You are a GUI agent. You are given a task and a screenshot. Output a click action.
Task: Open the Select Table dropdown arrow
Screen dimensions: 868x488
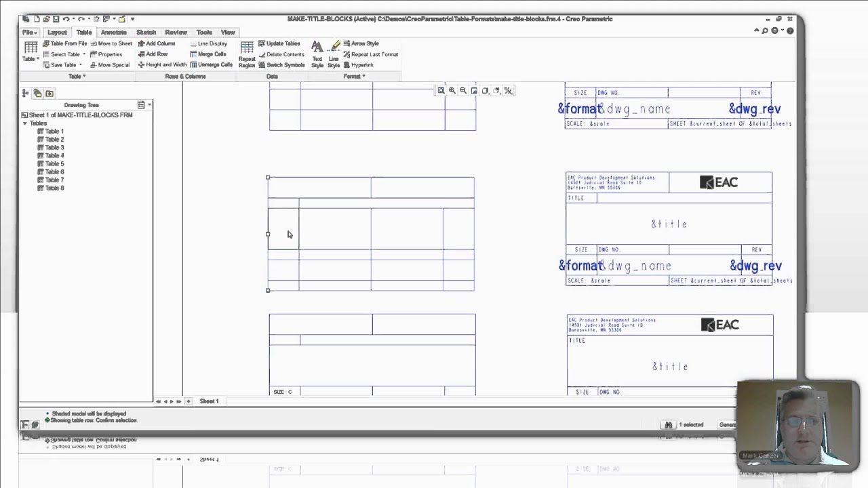pos(84,54)
